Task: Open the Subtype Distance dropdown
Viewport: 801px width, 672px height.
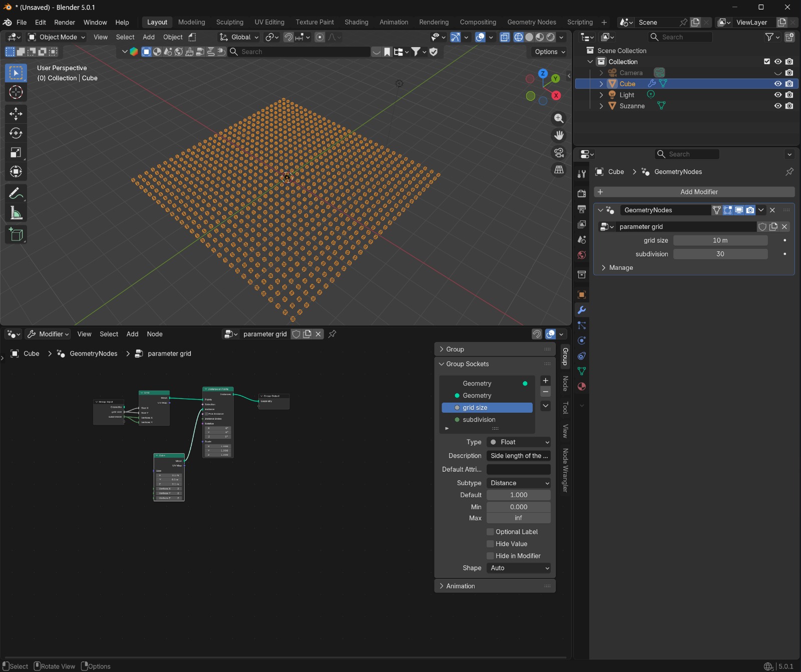Action: tap(519, 483)
